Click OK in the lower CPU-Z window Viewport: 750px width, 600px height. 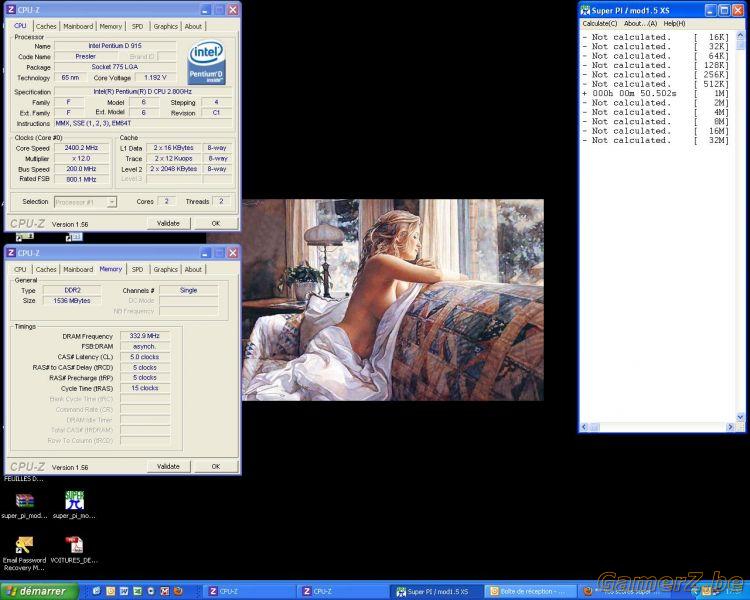pos(216,467)
